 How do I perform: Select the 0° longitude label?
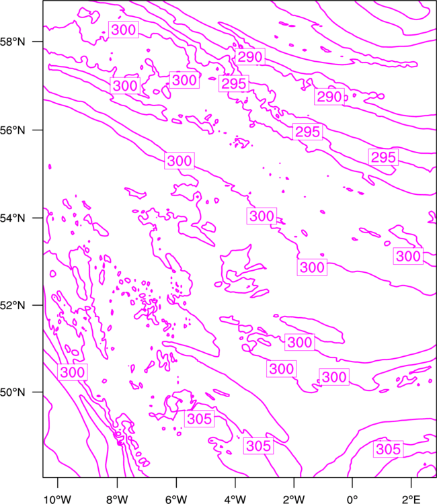coord(352,499)
